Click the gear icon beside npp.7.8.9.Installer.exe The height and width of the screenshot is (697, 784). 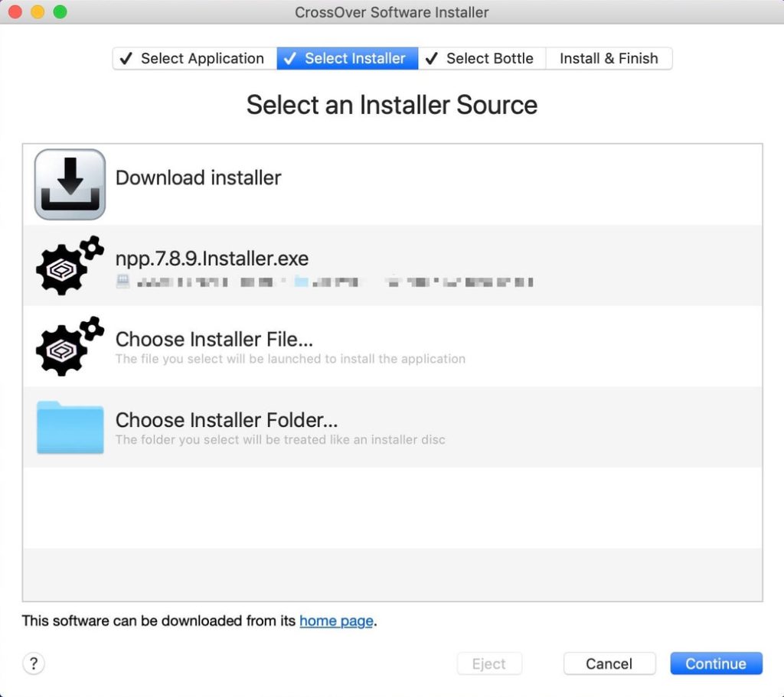(70, 265)
